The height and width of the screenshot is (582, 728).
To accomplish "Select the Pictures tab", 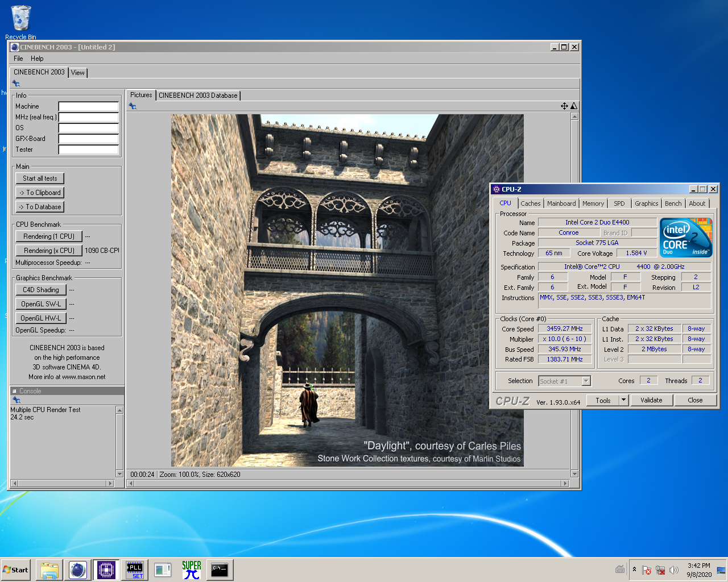I will coord(141,95).
